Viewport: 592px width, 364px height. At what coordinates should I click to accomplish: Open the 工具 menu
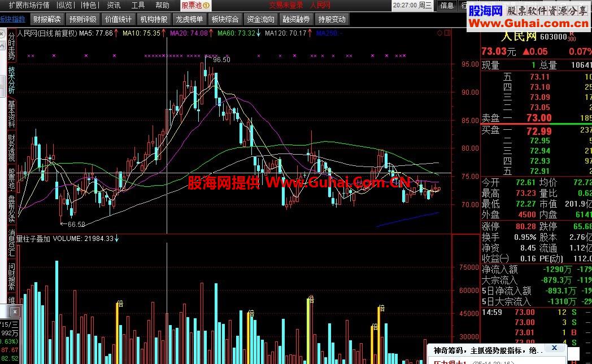138,5
